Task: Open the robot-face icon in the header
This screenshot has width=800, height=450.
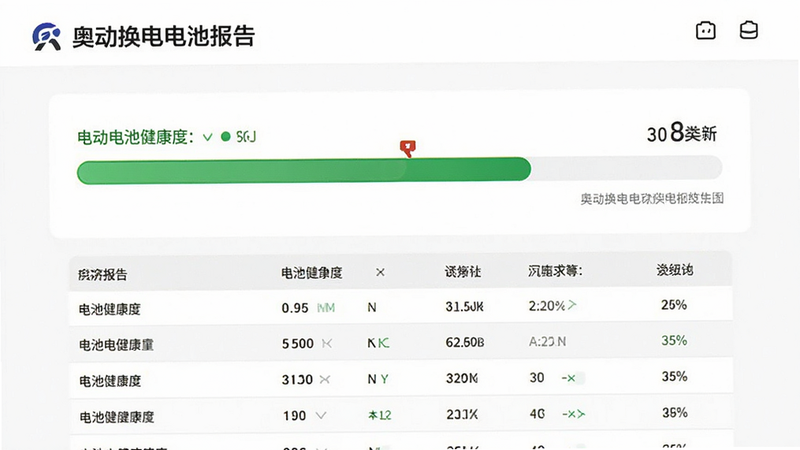Action: click(x=706, y=31)
